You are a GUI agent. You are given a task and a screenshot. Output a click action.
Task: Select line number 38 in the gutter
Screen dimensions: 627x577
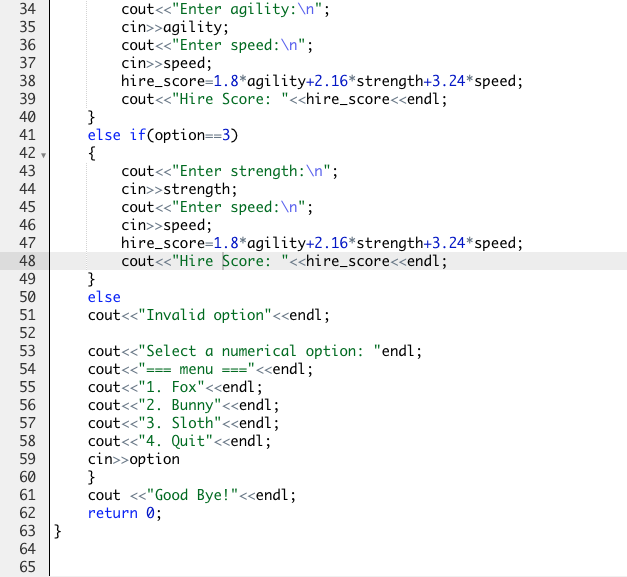coord(27,81)
